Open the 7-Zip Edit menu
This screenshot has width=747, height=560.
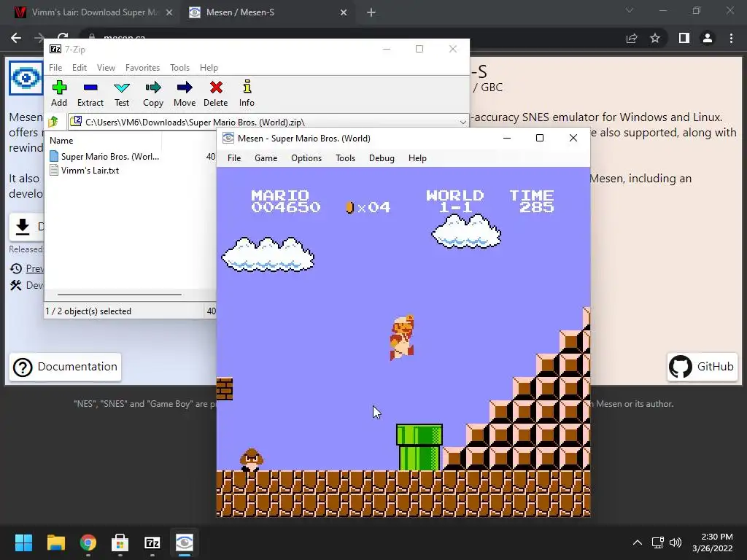[79, 68]
